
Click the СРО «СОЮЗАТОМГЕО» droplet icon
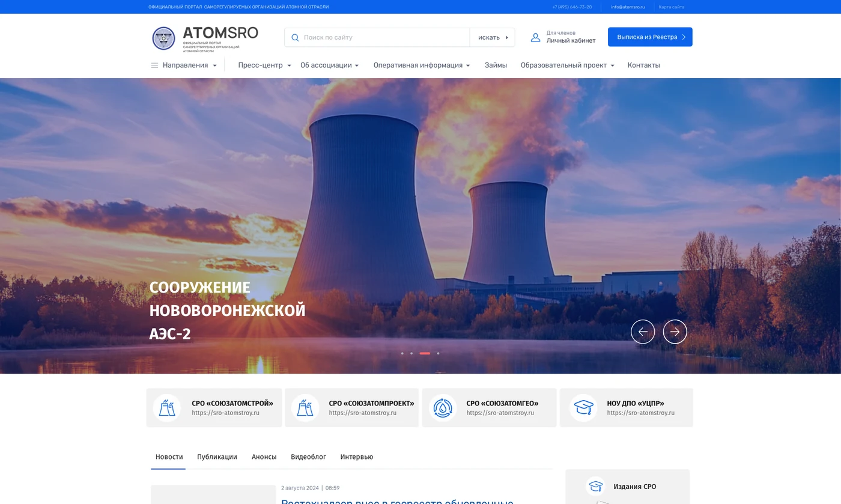pos(443,408)
